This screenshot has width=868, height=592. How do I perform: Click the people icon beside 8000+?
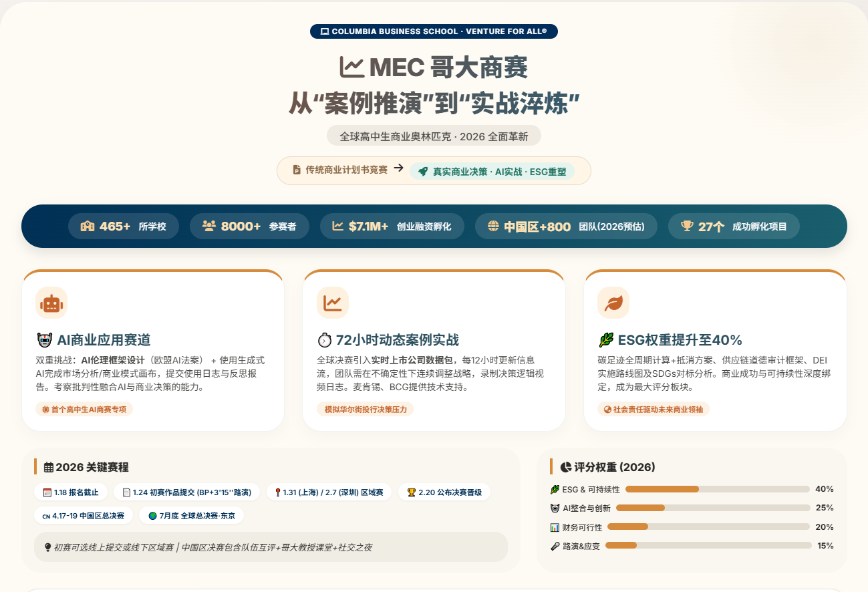pyautogui.click(x=208, y=227)
